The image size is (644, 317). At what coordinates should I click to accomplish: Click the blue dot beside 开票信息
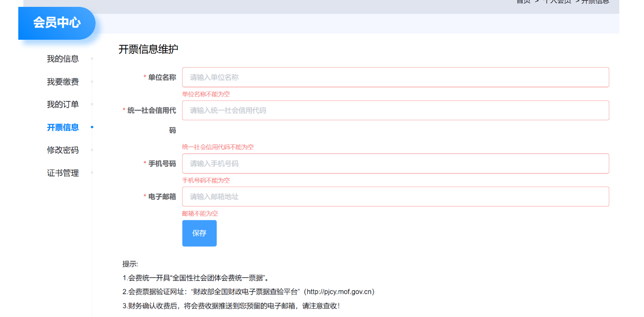point(92,127)
